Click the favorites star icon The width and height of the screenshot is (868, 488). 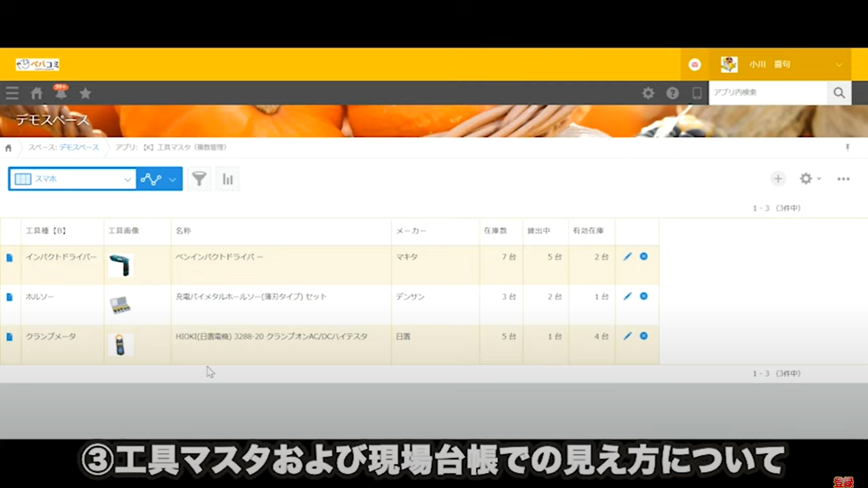[x=85, y=93]
